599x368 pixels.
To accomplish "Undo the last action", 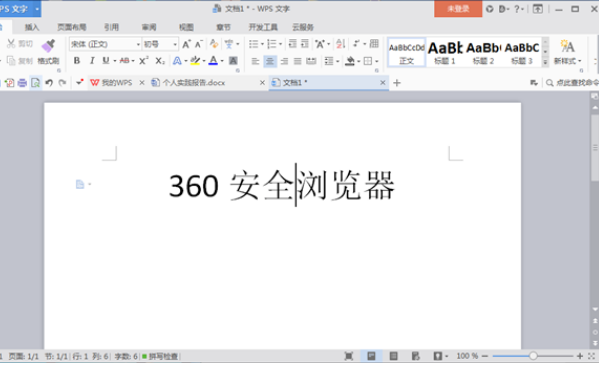I will click(49, 83).
